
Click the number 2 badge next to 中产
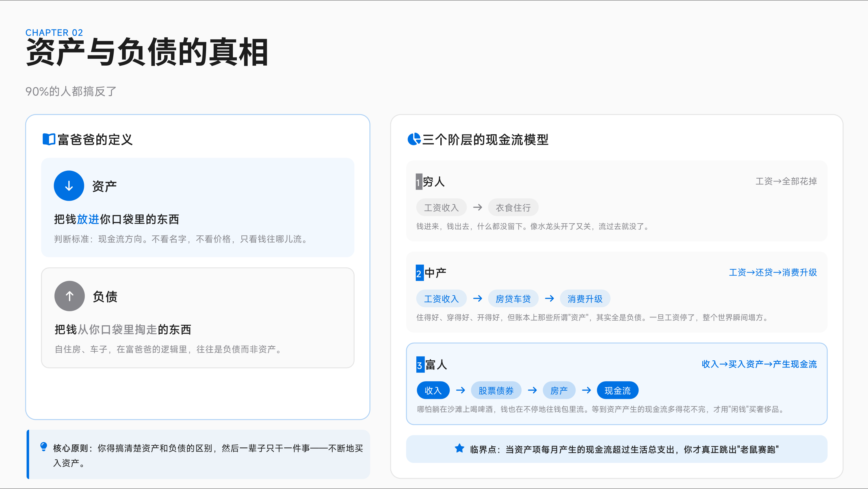419,273
